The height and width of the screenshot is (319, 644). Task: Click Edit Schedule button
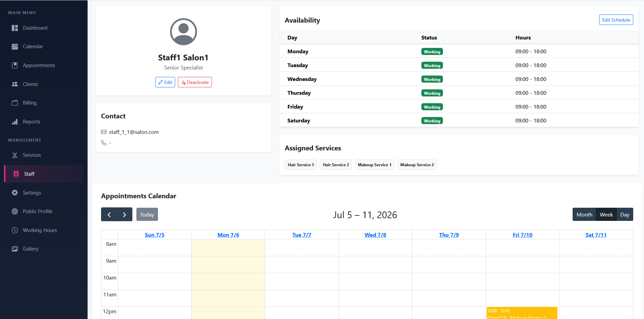pos(616,20)
